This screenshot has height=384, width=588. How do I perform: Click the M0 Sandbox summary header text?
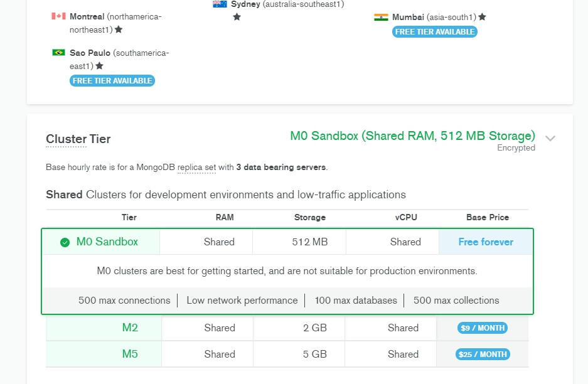(x=412, y=136)
